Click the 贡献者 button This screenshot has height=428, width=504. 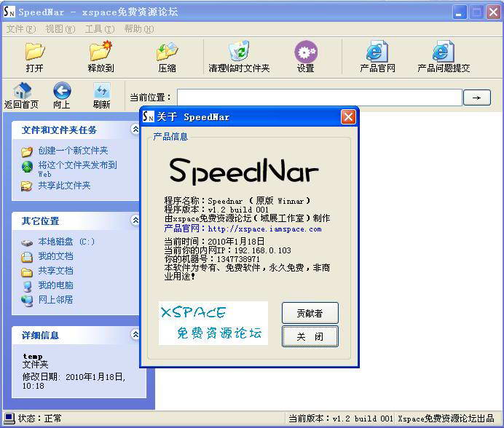tap(310, 313)
